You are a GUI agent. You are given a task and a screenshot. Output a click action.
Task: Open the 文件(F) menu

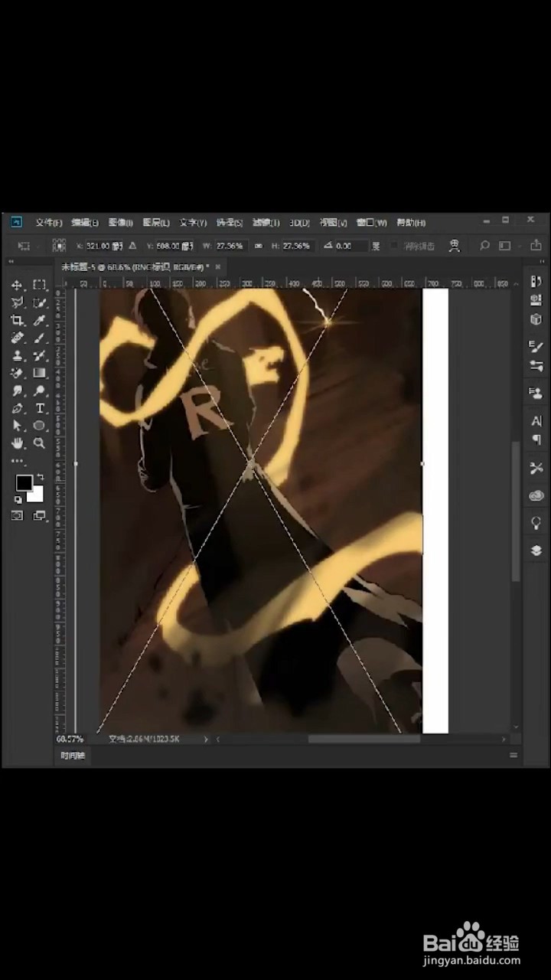49,223
